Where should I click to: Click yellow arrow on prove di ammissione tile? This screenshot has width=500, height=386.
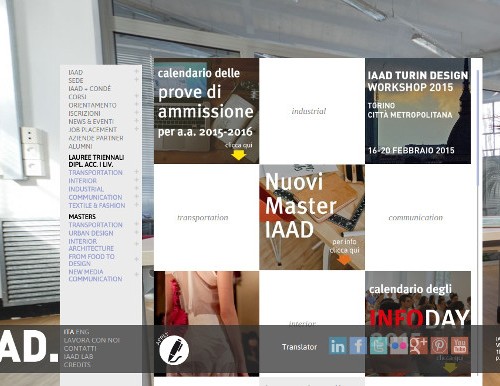239,155
